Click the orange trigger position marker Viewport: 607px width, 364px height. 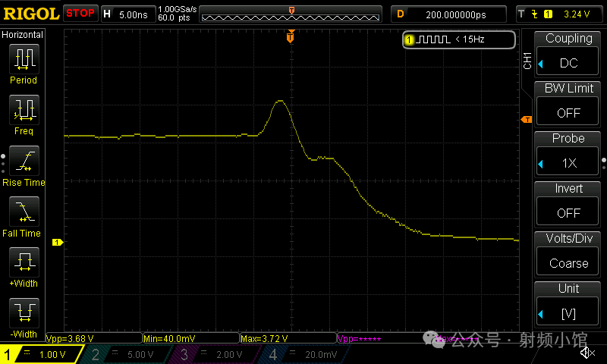[x=290, y=37]
